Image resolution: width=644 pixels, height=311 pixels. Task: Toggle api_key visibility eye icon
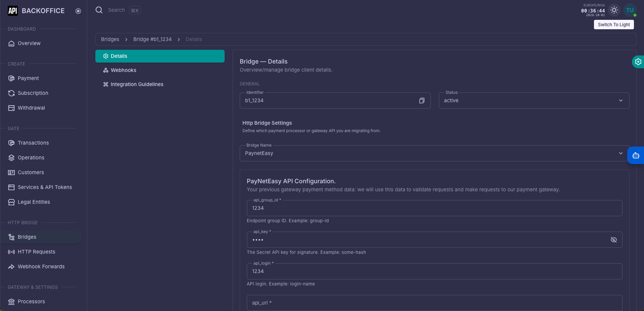[614, 240]
